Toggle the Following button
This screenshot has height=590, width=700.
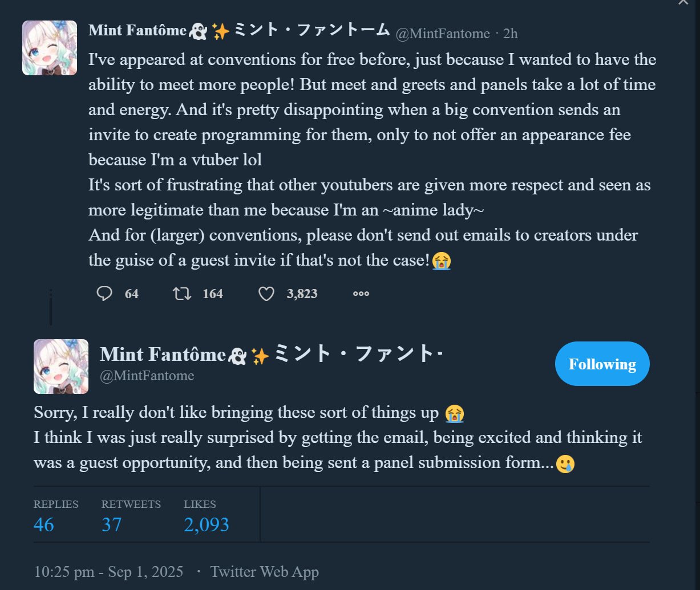tap(602, 364)
